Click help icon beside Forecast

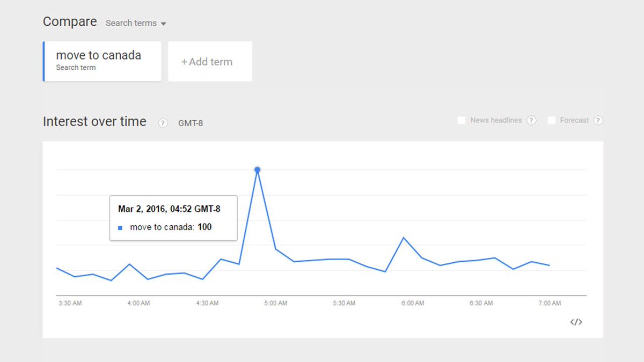pyautogui.click(x=598, y=120)
